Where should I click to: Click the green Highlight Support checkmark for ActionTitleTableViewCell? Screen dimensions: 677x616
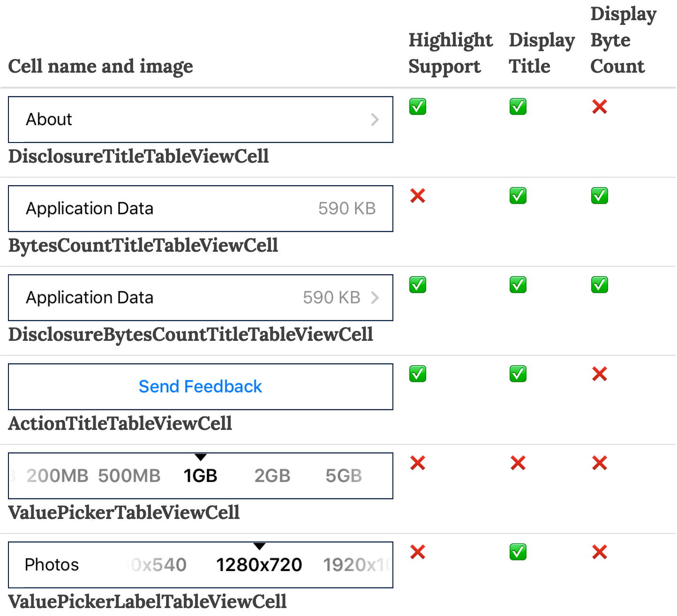tap(417, 374)
